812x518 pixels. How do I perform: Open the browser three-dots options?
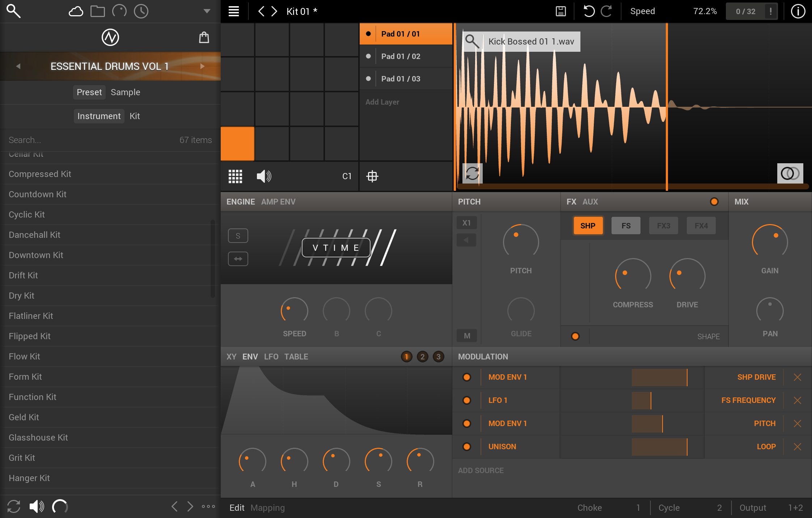click(208, 506)
